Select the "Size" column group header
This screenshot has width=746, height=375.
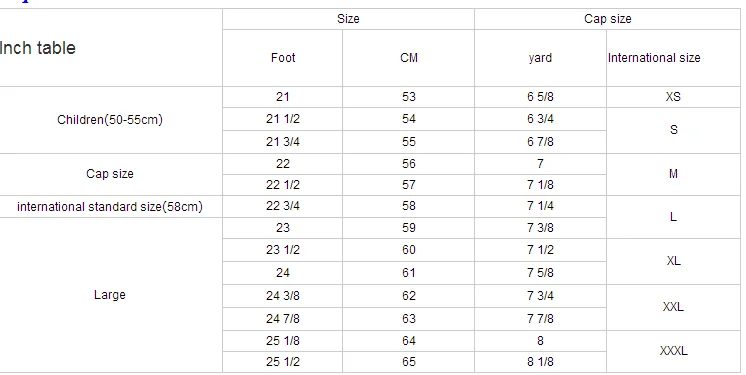click(x=348, y=19)
